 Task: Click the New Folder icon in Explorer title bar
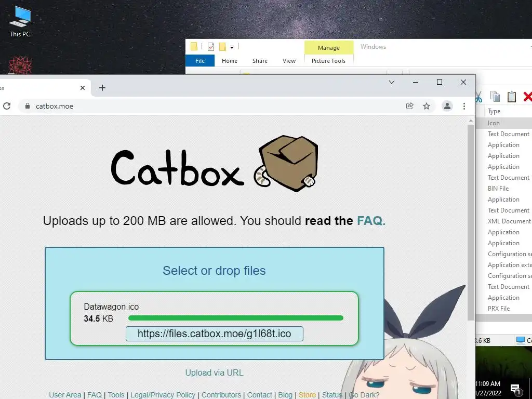coord(222,46)
